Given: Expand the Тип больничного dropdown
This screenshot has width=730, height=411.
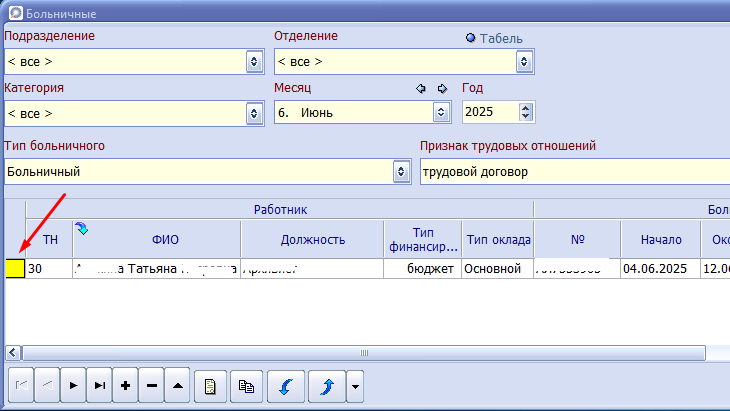Looking at the screenshot, I should click(401, 172).
